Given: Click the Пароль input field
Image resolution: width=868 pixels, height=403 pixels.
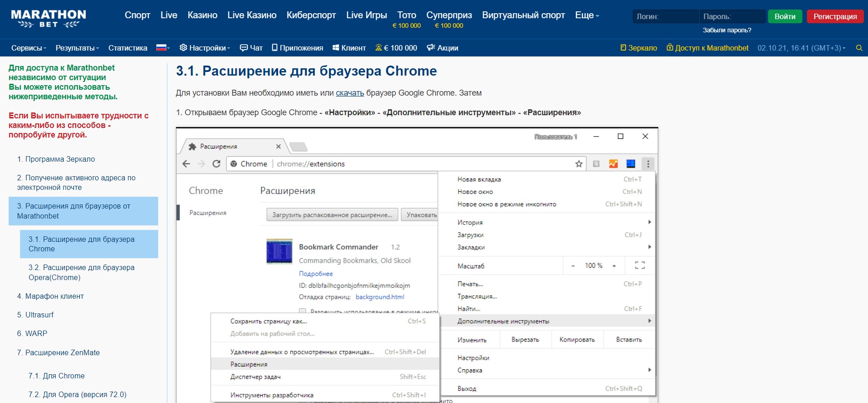Looking at the screenshot, I should point(732,16).
